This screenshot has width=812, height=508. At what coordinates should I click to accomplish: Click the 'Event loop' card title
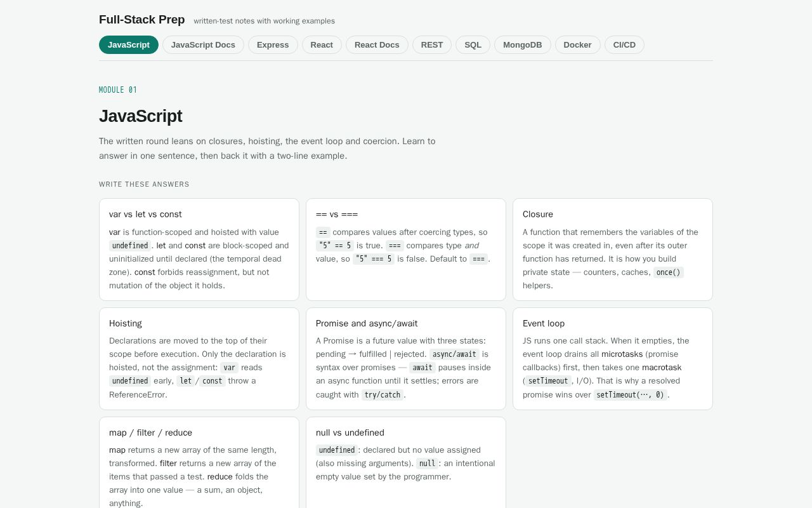point(544,323)
